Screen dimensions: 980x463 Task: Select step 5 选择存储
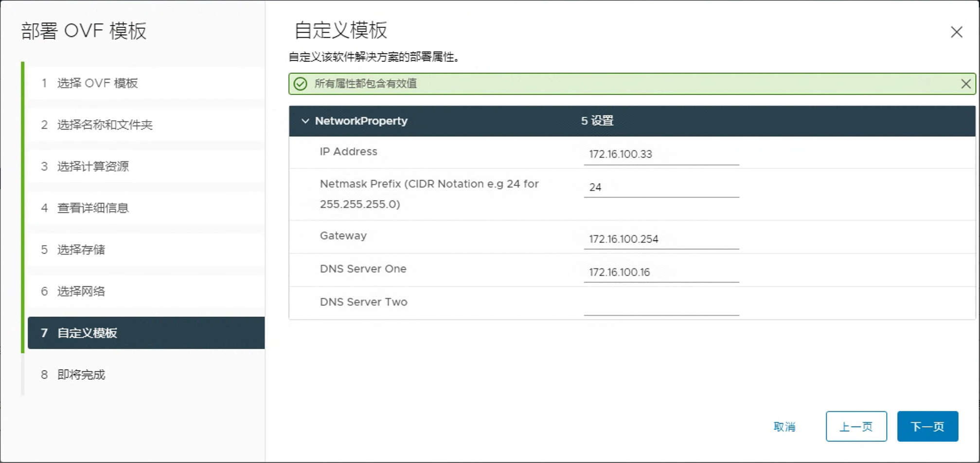tap(81, 250)
